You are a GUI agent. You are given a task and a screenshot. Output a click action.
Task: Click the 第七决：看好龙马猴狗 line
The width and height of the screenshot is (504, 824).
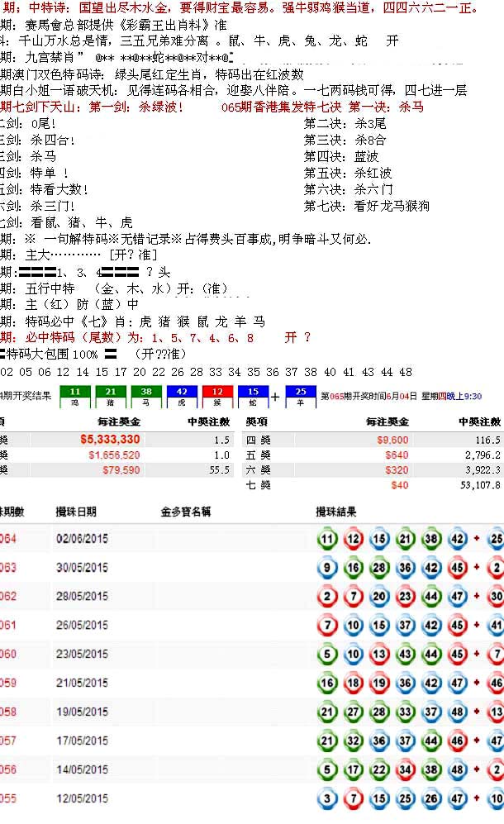tap(366, 206)
